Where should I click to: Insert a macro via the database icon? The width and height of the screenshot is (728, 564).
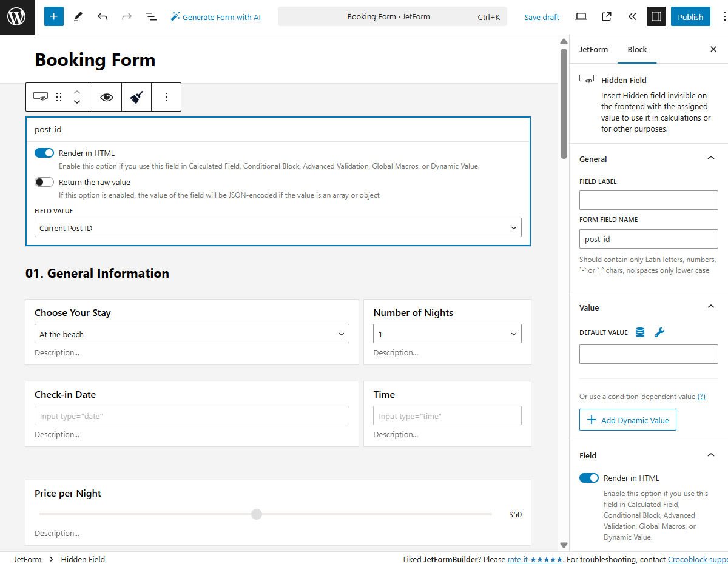(x=639, y=332)
